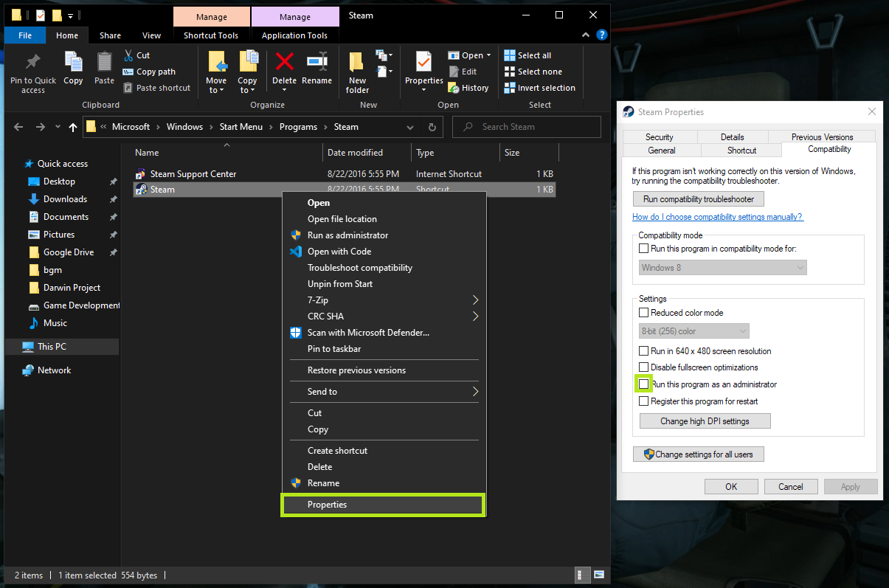Switch to the Shortcut tab in Steam Properties

(x=741, y=150)
